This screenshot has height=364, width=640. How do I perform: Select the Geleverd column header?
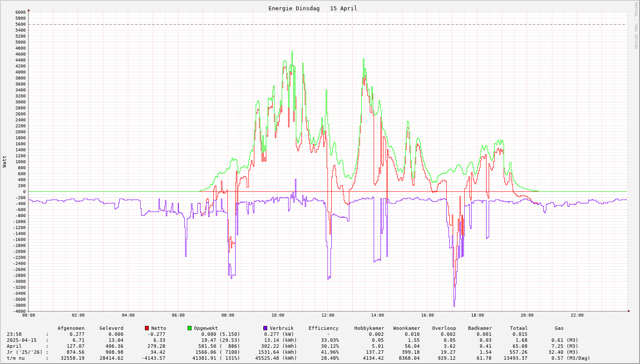click(111, 328)
